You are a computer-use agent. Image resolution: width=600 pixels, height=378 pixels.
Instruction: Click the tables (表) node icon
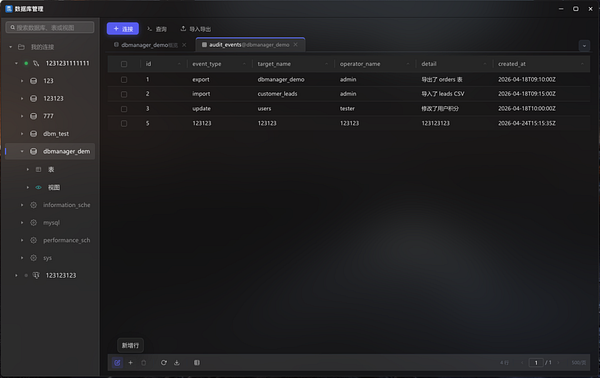(x=38, y=169)
